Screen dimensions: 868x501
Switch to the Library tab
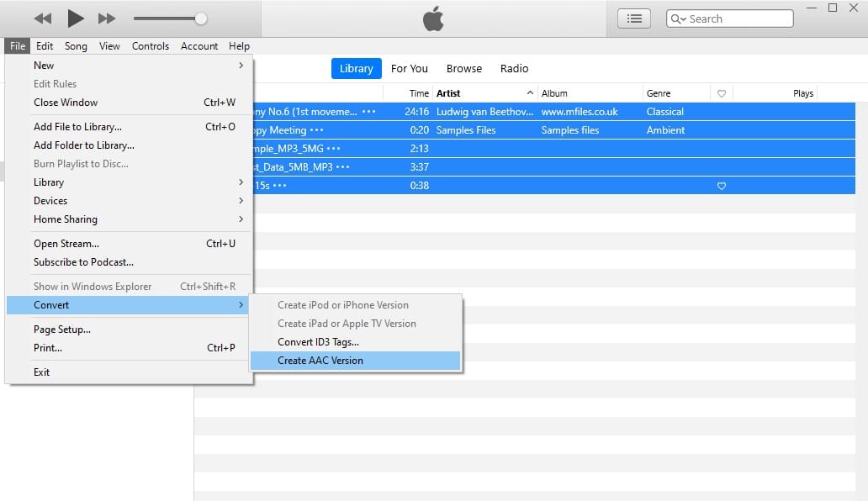tap(357, 69)
